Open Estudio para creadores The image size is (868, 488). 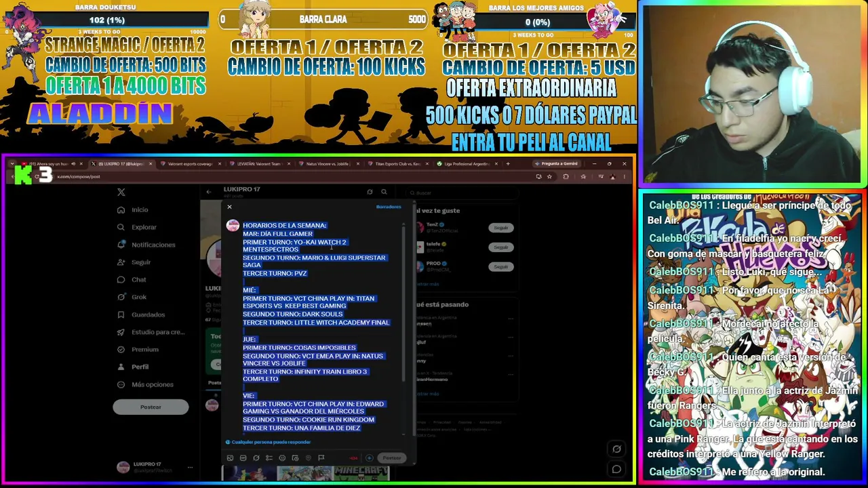tap(151, 332)
